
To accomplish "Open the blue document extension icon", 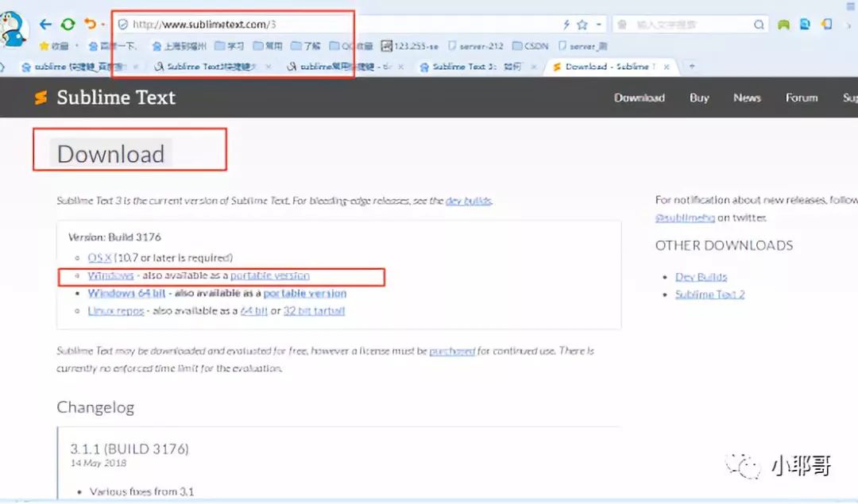I will tap(805, 24).
